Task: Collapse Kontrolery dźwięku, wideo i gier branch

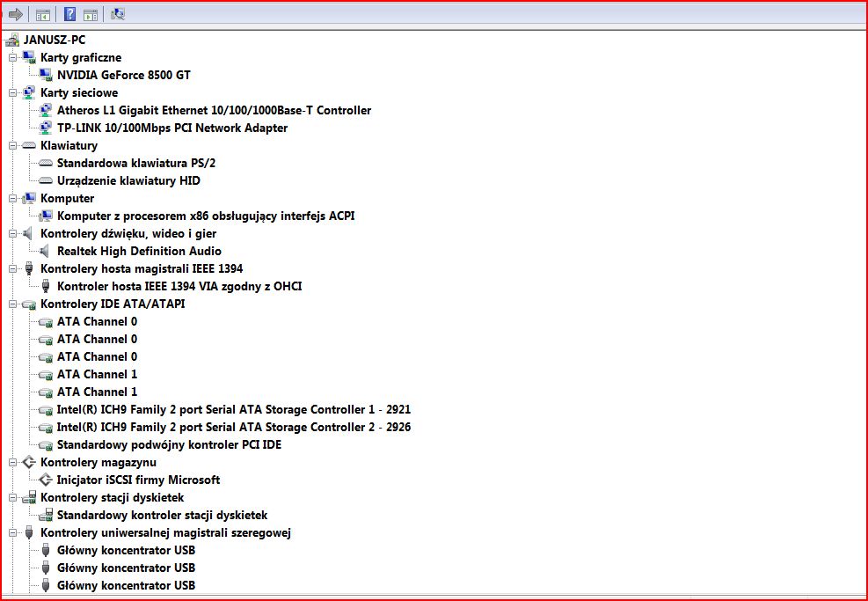Action: 12,234
